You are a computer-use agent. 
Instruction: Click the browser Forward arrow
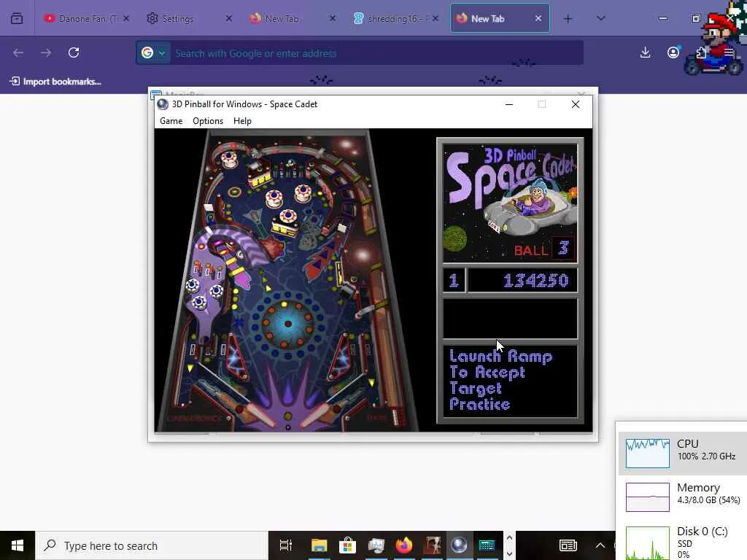(x=46, y=52)
